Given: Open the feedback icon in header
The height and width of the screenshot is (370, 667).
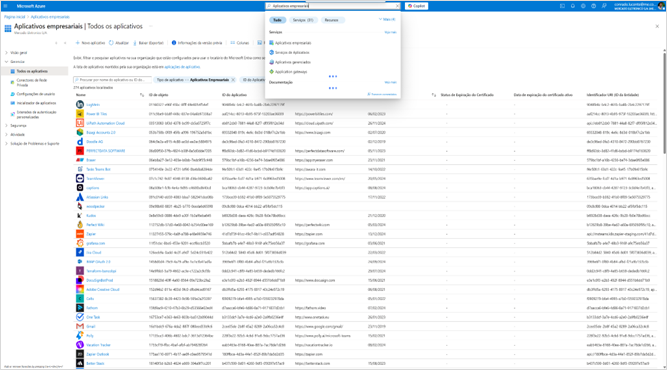Looking at the screenshot, I should click(604, 6).
